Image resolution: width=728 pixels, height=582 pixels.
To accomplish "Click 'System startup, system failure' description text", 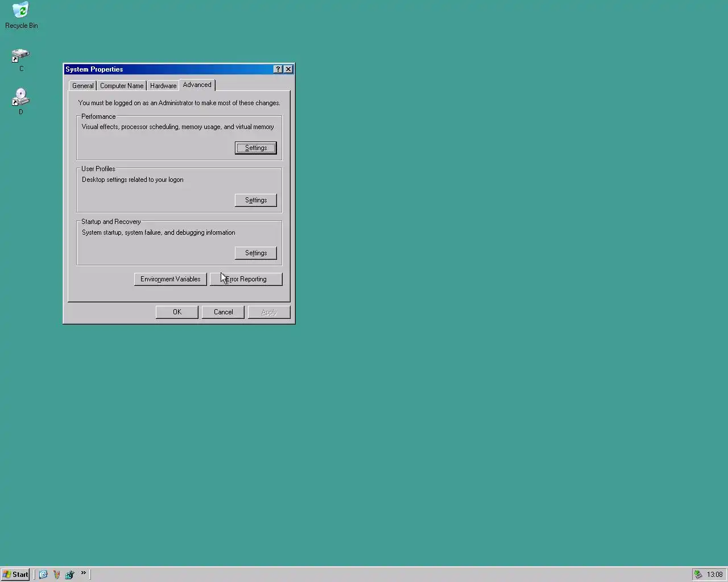I will [x=158, y=232].
